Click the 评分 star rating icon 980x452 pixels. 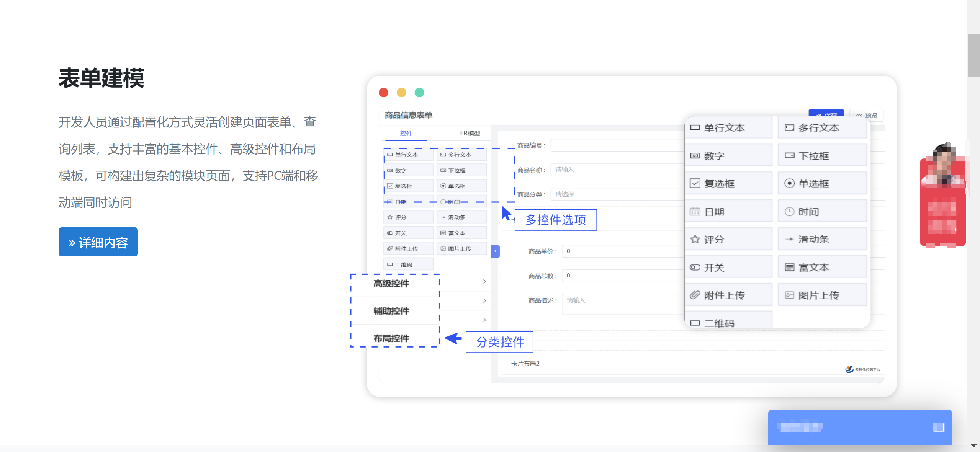coord(695,240)
